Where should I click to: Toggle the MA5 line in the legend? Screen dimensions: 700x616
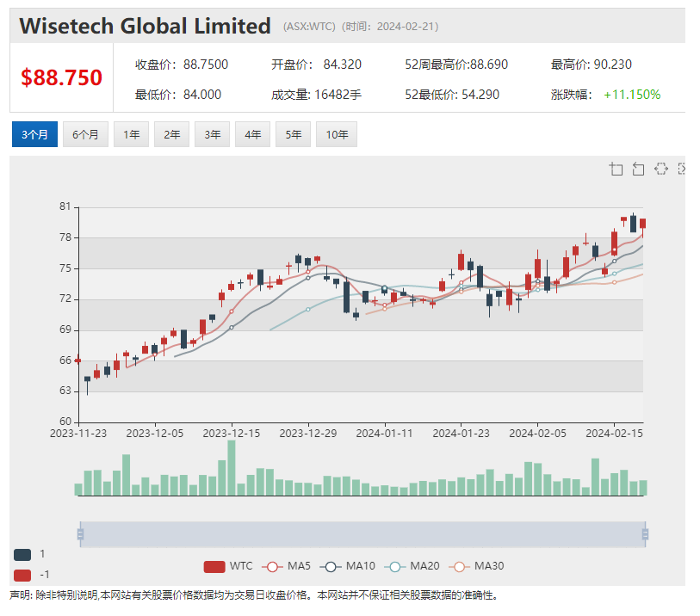pos(288,566)
